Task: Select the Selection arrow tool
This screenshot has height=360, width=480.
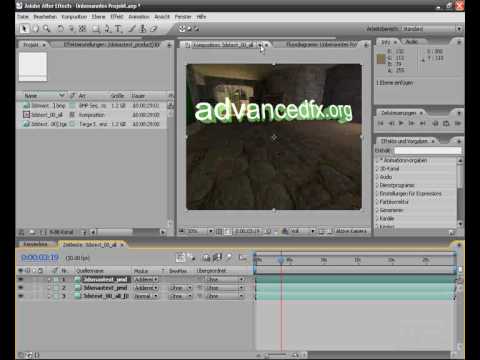Action: pyautogui.click(x=24, y=29)
